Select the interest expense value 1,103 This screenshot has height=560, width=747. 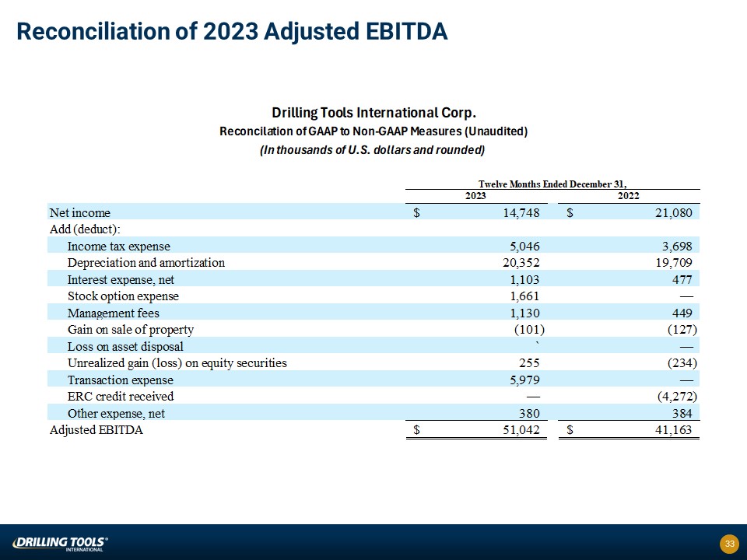tap(525, 279)
